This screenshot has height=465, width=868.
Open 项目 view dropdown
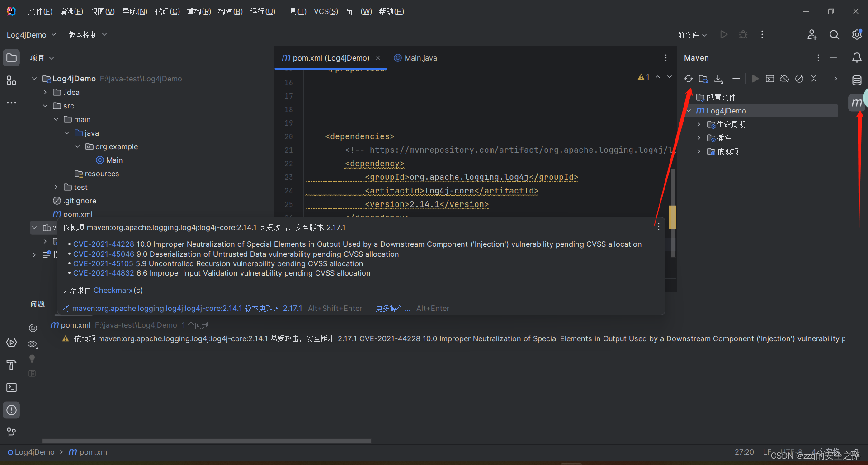(42, 58)
